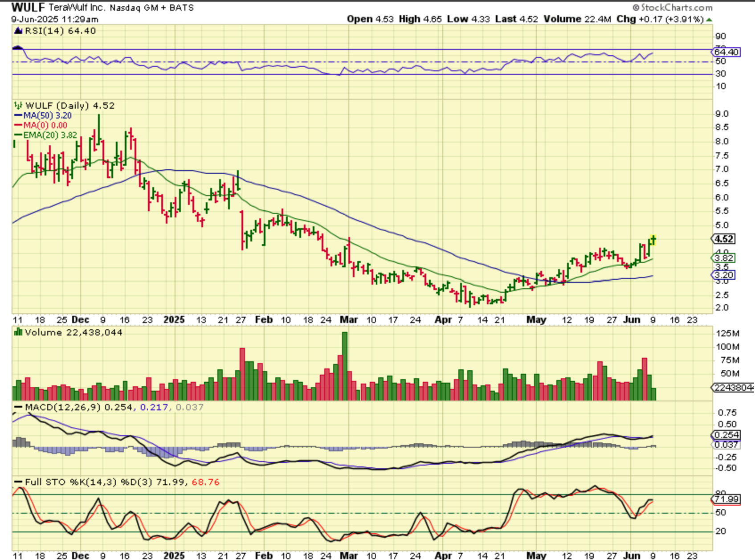
Task: Click the black MACD legend line marker
Action: tap(18, 407)
